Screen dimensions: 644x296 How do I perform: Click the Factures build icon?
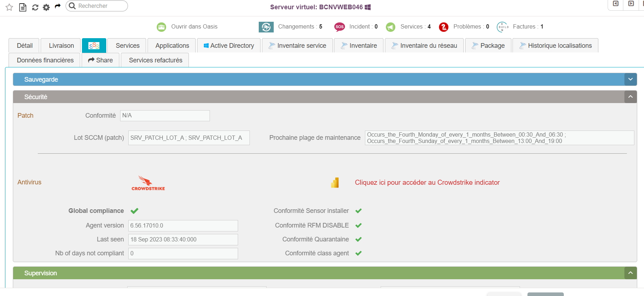coord(503,27)
